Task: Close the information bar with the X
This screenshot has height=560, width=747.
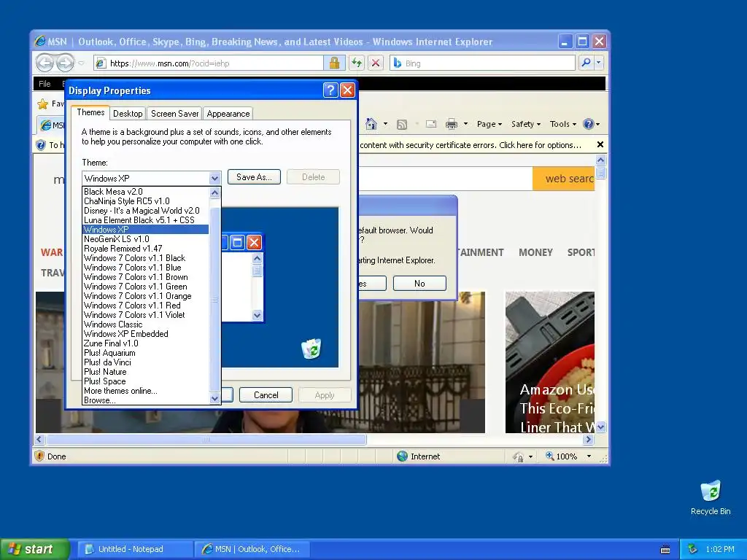Action: 600,144
